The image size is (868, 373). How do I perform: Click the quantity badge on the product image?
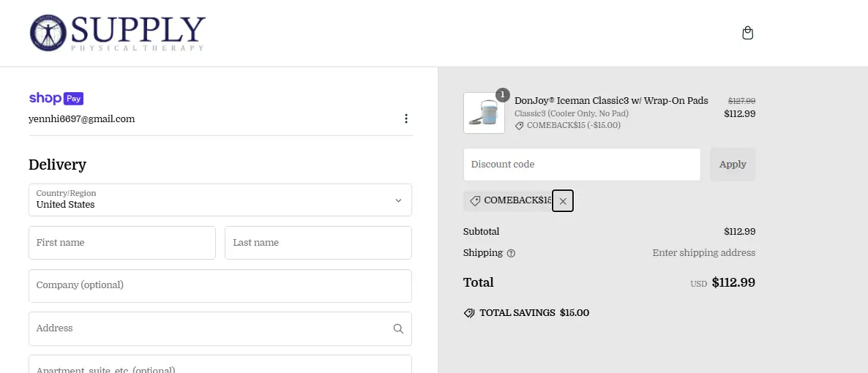[503, 95]
